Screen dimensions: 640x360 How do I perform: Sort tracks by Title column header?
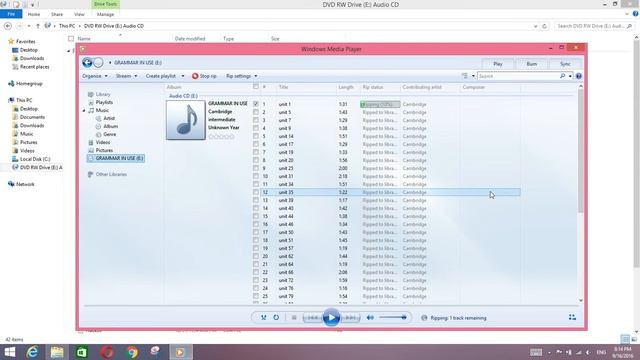283,87
